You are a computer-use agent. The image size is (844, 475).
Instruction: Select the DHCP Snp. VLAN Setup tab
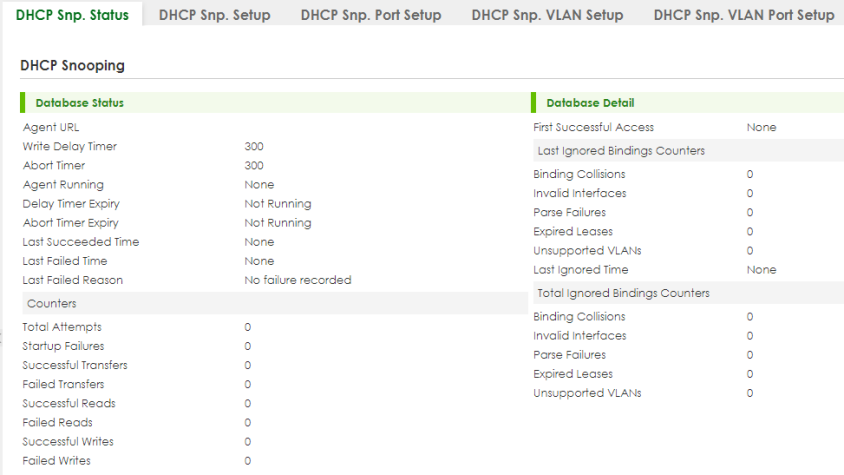click(547, 15)
